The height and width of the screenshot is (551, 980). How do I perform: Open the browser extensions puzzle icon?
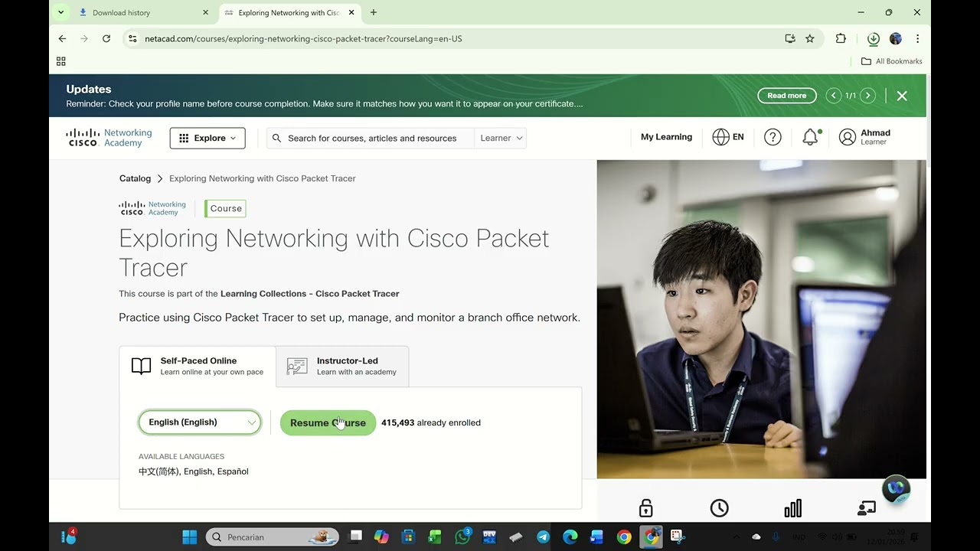click(x=841, y=38)
